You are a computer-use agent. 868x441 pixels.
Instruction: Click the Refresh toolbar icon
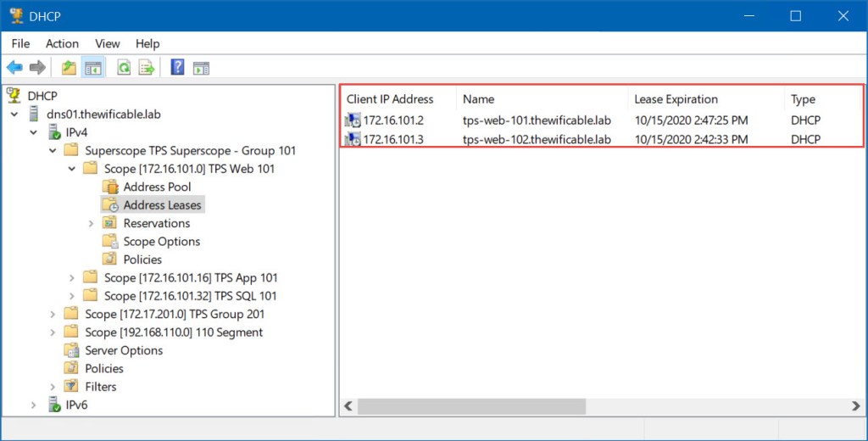pos(124,68)
